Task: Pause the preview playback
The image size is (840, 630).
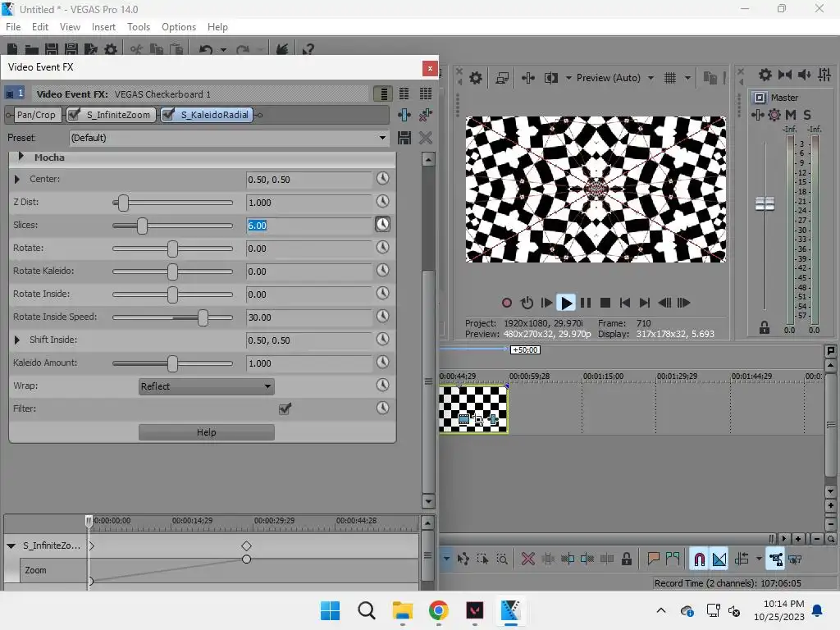Action: tap(586, 303)
